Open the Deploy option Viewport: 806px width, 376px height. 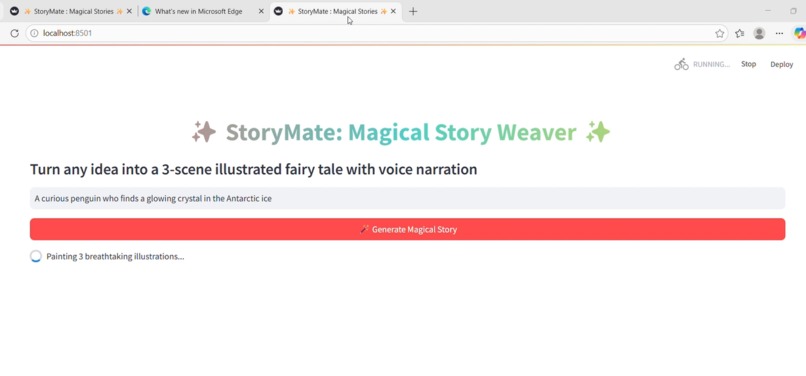[x=781, y=64]
